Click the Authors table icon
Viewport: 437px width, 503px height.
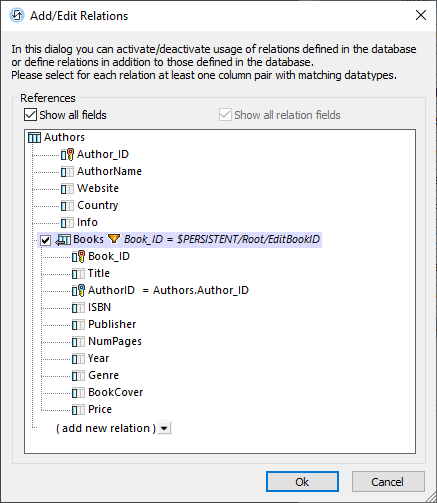click(x=34, y=137)
